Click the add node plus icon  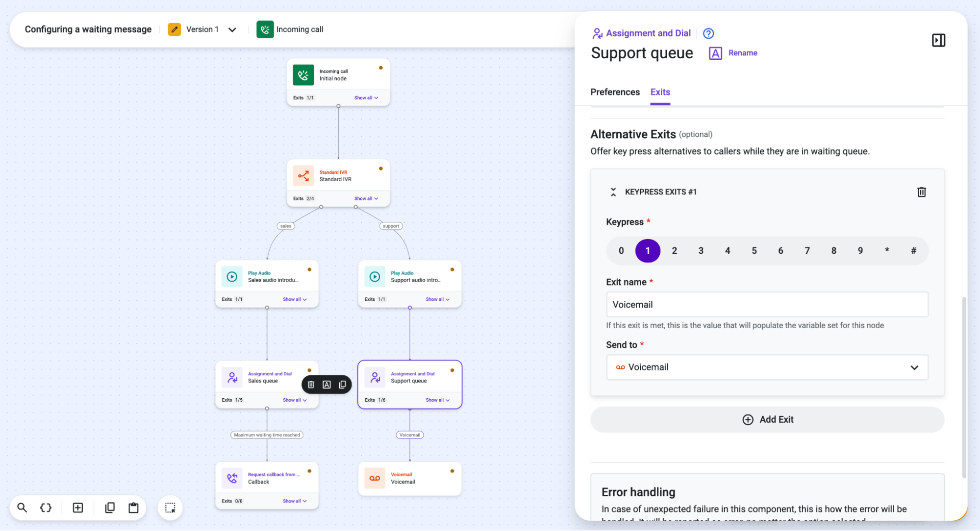point(78,507)
